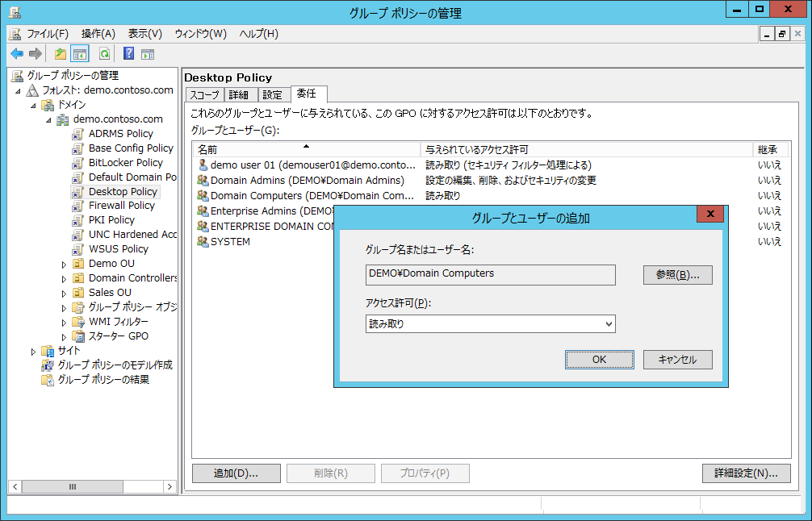This screenshot has width=812, height=521.
Task: Toggle the Show/Hide Console Tree icon
Action: point(79,54)
